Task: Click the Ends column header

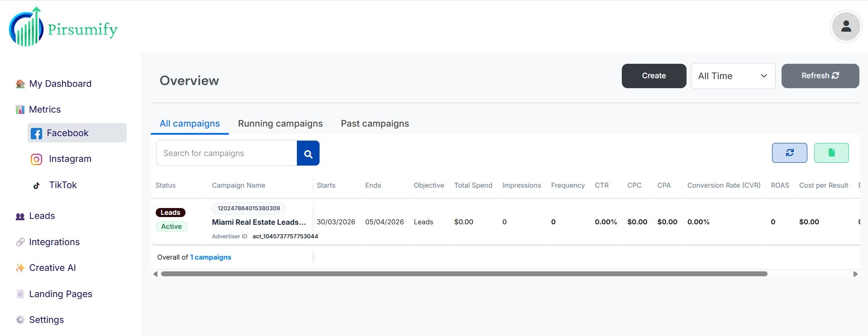Action: (x=373, y=185)
